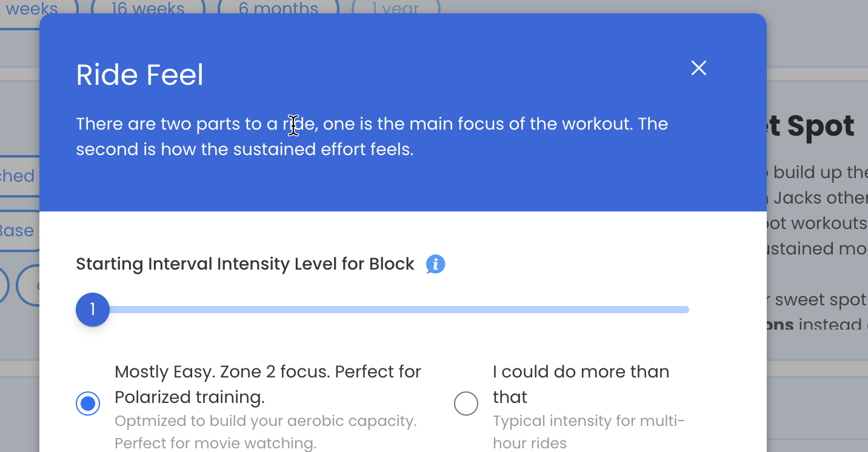868x452 pixels.
Task: Select the Mostly Easy Zone 2 radio button
Action: (88, 404)
